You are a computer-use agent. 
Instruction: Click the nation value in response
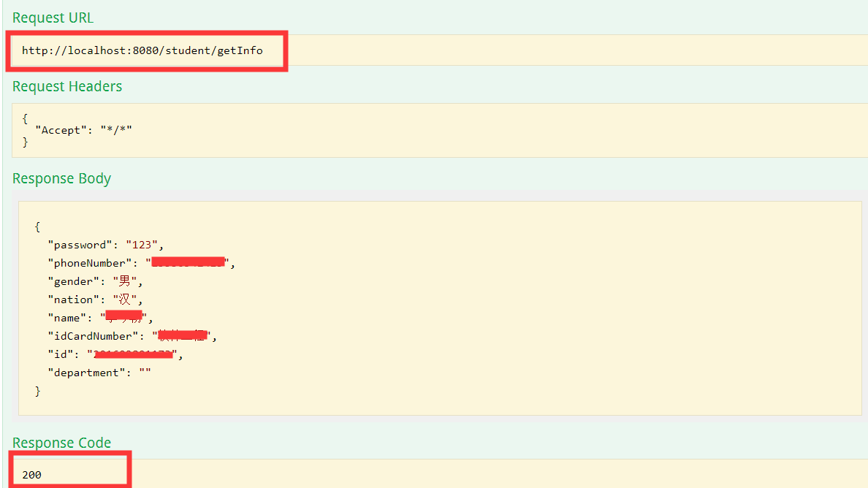coord(124,300)
